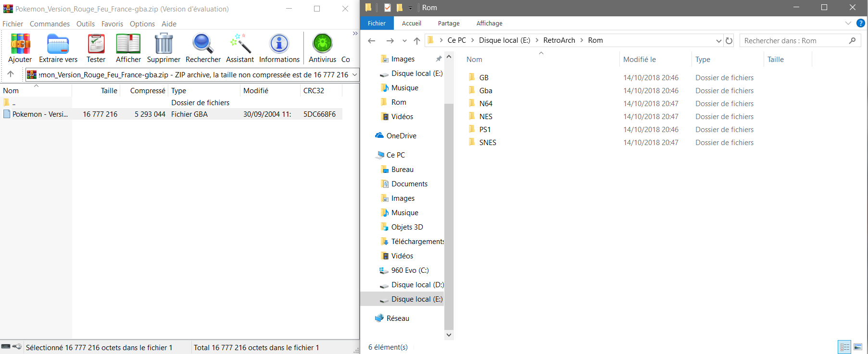This screenshot has height=354, width=868.
Task: Open the Fichier menu in WinRAR
Action: [x=13, y=24]
